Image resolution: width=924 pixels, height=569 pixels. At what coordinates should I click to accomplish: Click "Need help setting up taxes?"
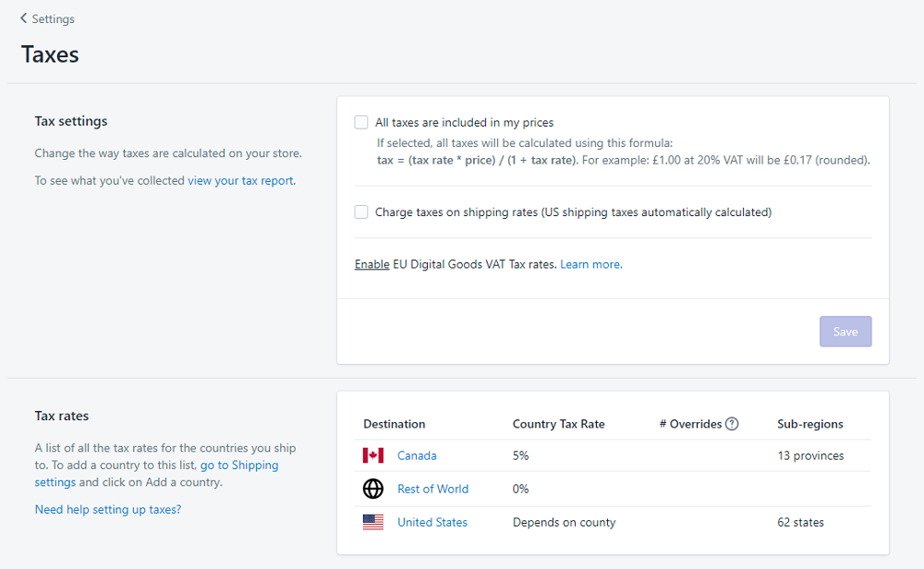click(107, 509)
